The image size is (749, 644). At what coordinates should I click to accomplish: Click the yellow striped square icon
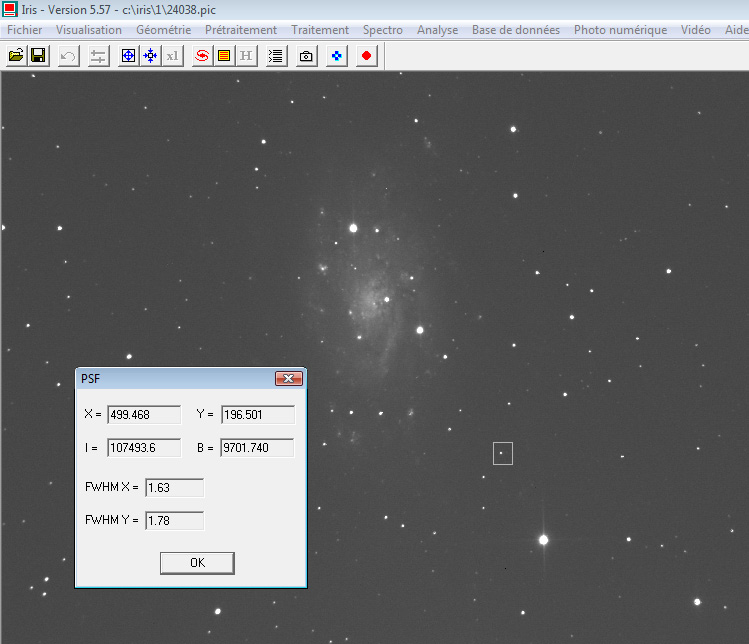click(x=224, y=56)
